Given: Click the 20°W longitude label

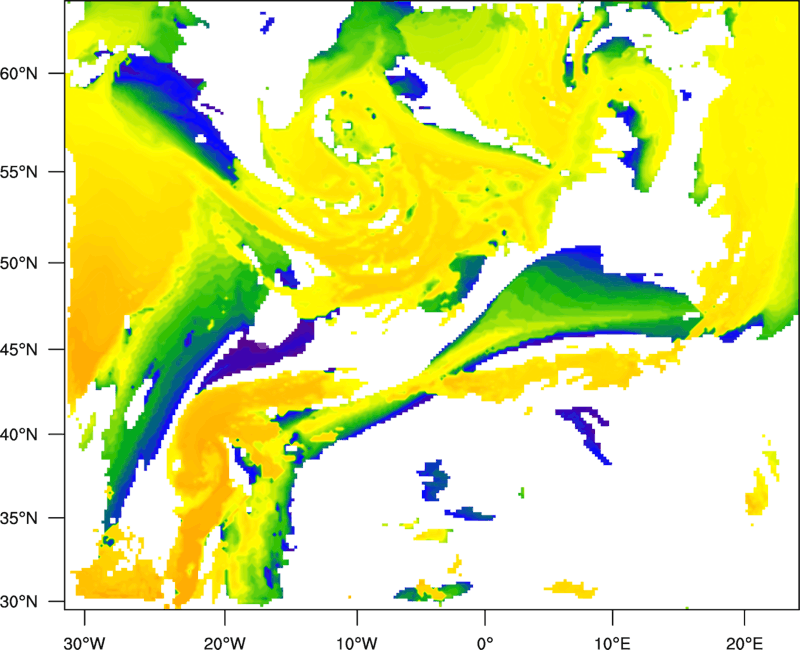Looking at the screenshot, I should pos(224,643).
